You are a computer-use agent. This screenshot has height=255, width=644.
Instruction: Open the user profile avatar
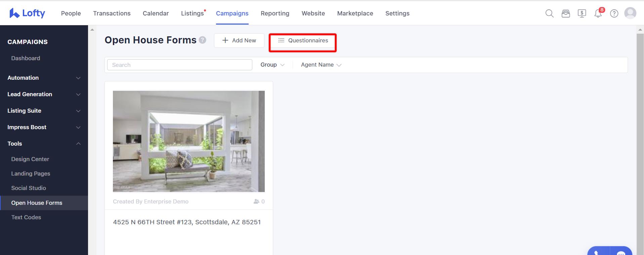pyautogui.click(x=630, y=13)
